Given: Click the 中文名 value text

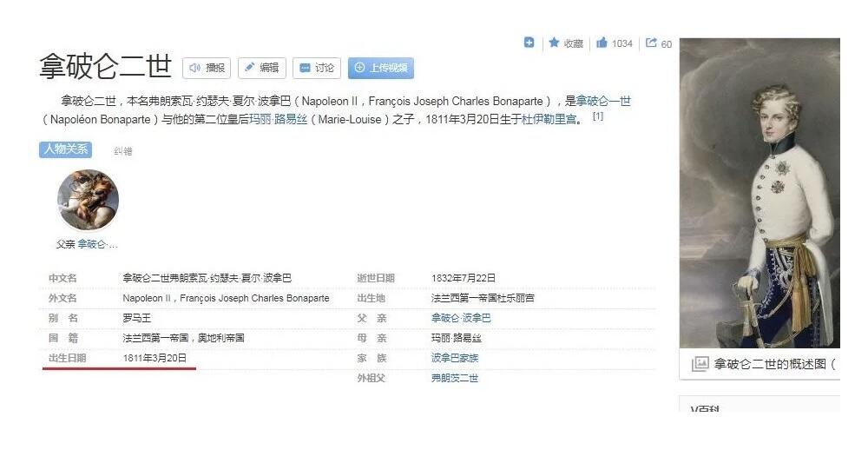Looking at the screenshot, I should [207, 278].
